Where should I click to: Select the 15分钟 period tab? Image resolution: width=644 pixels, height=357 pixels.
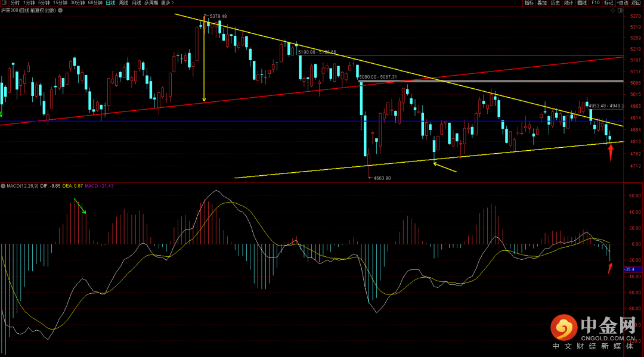click(x=60, y=3)
